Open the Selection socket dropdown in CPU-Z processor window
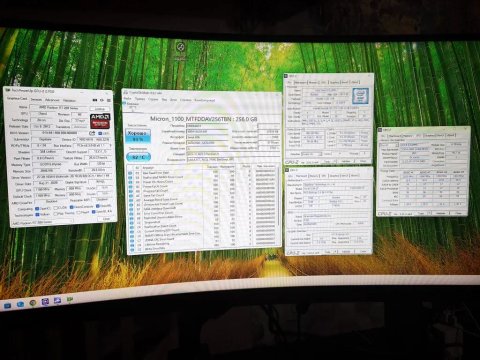The height and width of the screenshot is (360, 480). 312,154
